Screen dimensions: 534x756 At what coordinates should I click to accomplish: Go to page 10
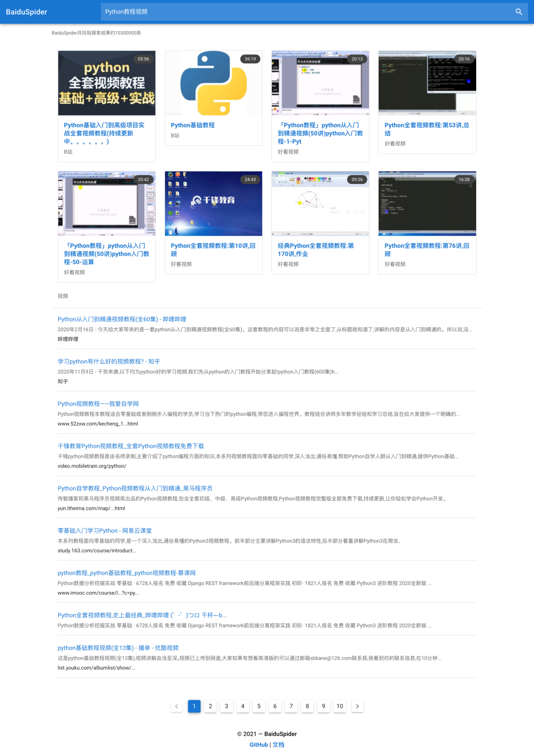(340, 706)
